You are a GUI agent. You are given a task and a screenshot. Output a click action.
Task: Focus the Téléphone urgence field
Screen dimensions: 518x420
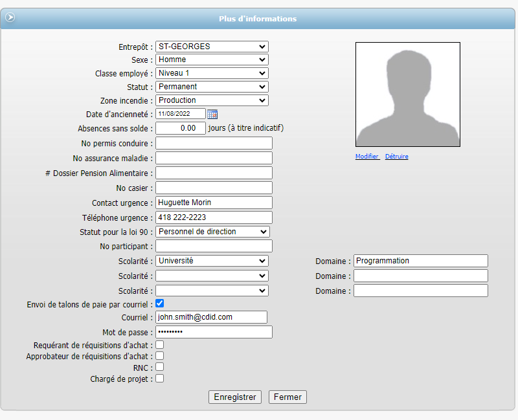tap(214, 217)
